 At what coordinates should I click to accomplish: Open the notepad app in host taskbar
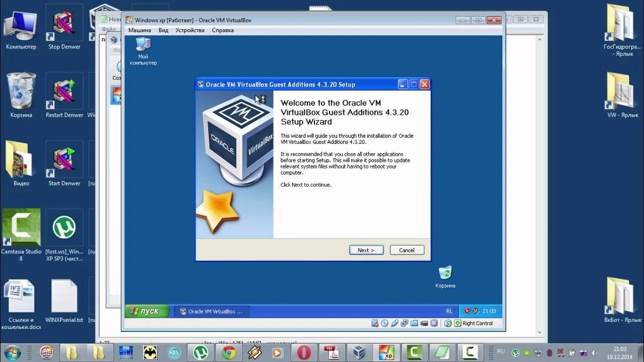(x=442, y=352)
